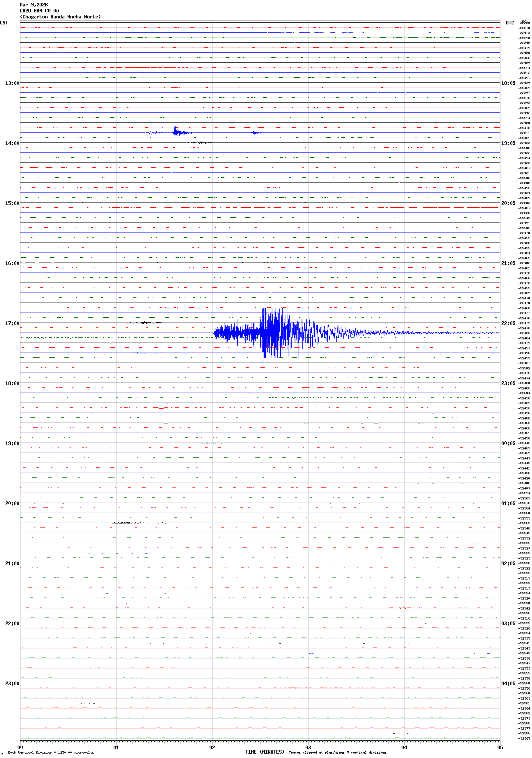Click the vertical division microvolts scale note
Viewport: 532px width, 758px height.
tap(51, 752)
